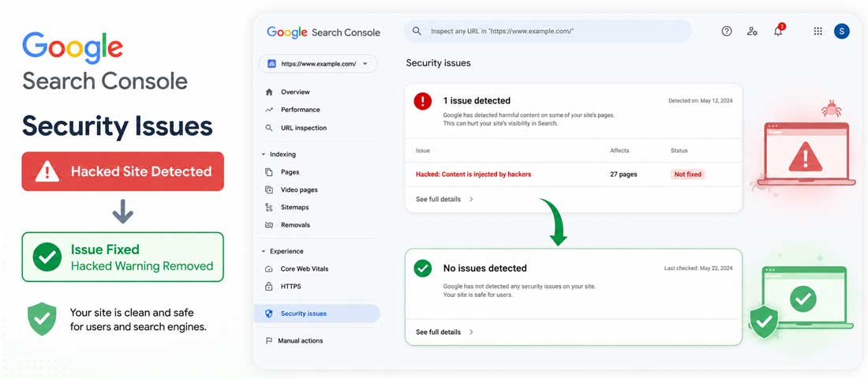Click the Performance trend icon
This screenshot has width=868, height=379.
click(269, 110)
